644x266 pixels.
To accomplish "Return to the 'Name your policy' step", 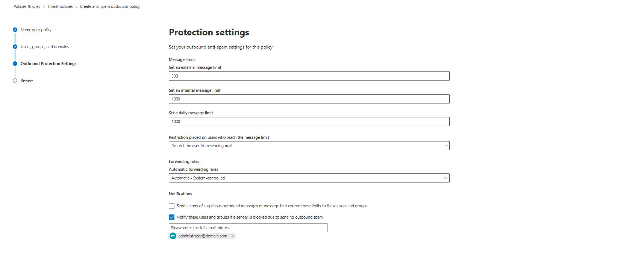I will coord(36,30).
